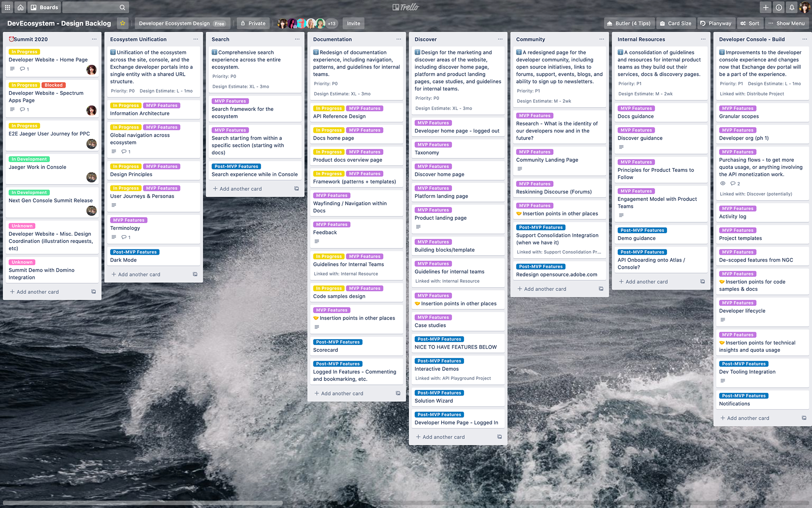This screenshot has width=812, height=508.
Task: Open Ecosystem Unification list actions menu
Action: click(195, 39)
